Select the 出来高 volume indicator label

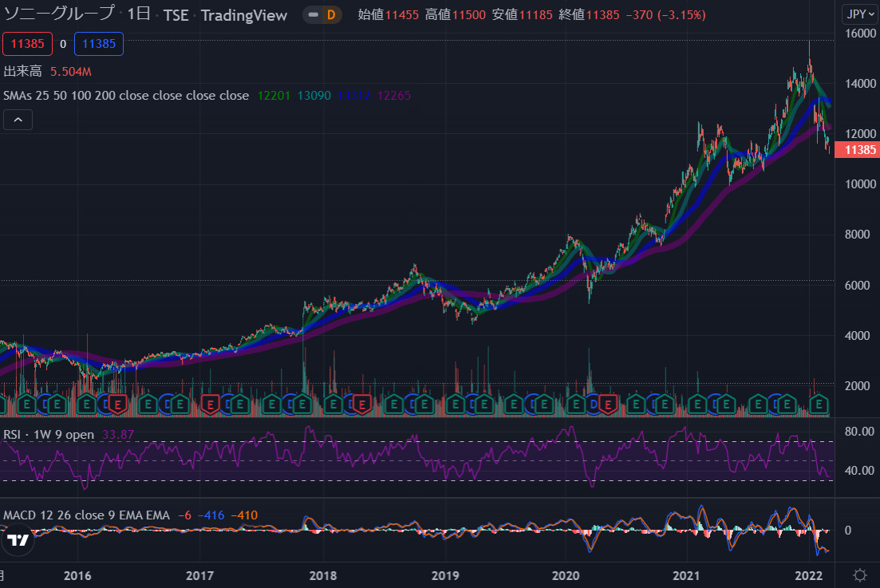click(22, 71)
